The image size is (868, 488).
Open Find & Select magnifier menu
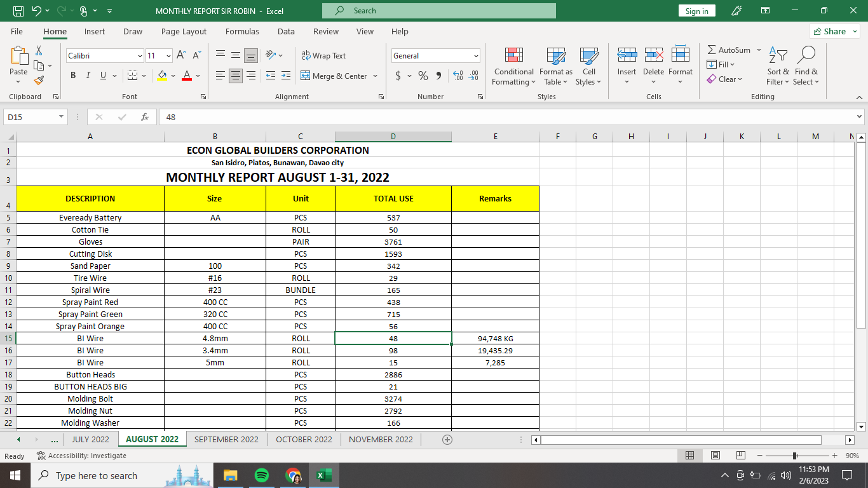coord(806,66)
